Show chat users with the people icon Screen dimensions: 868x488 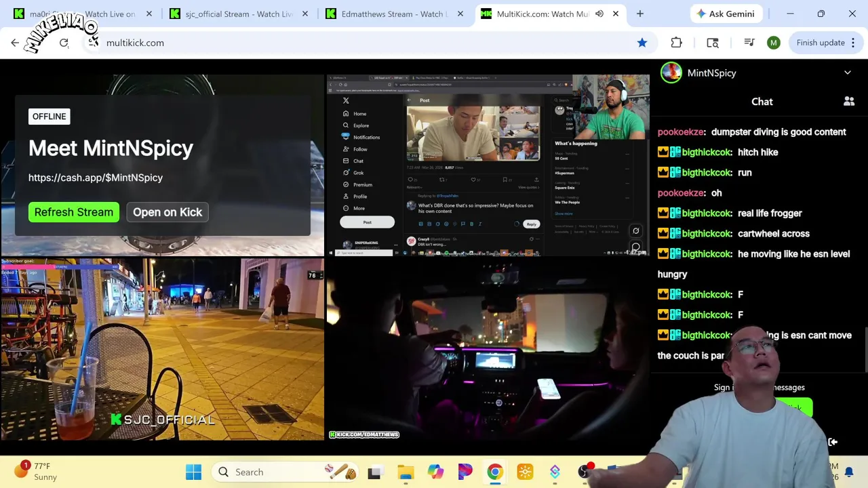pos(849,102)
